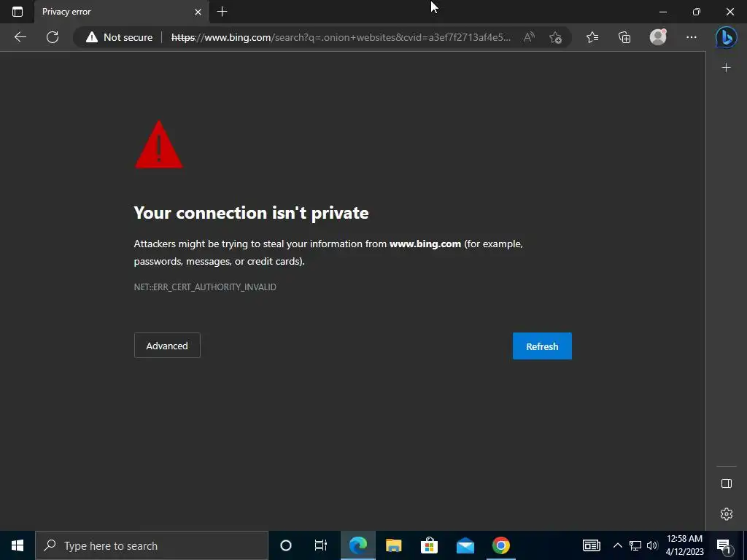
Task: Click the Microsoft Edge taskbar icon
Action: [x=357, y=545]
